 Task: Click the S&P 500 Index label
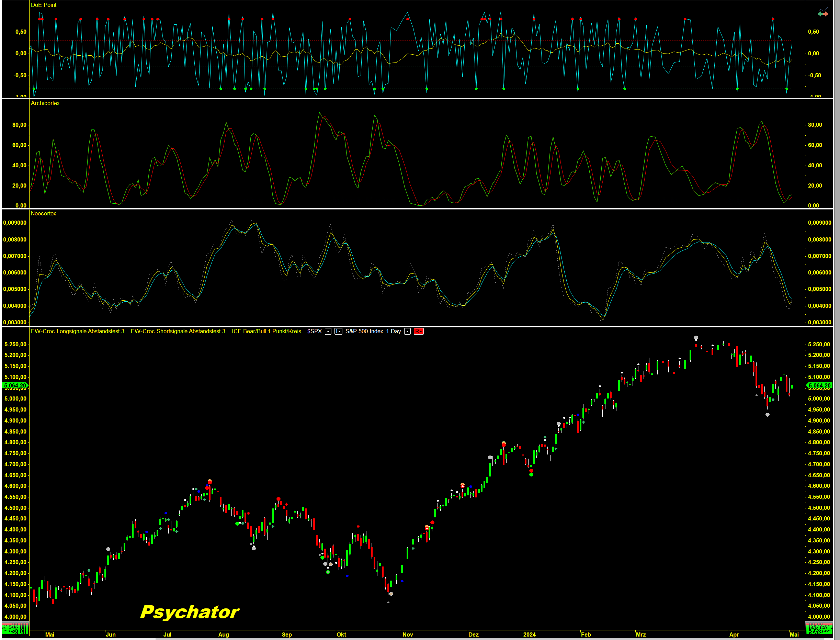pos(364,332)
